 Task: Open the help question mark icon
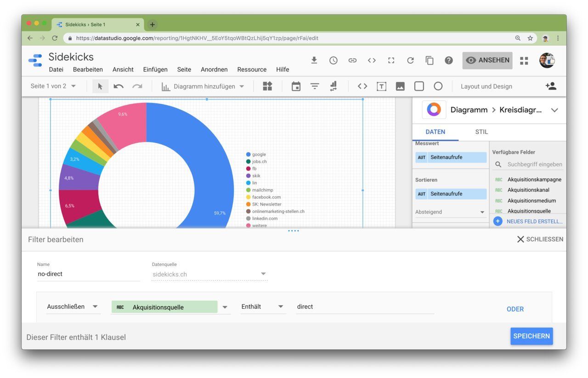[449, 60]
